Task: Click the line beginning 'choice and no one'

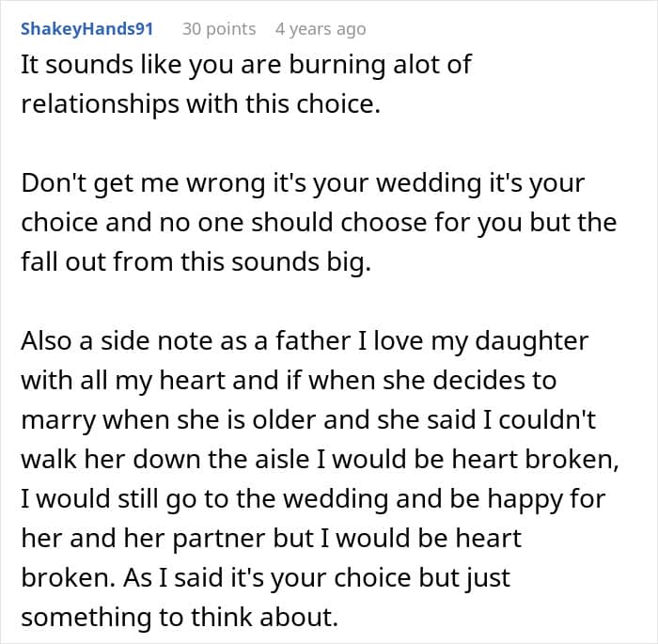Action: click(x=319, y=223)
